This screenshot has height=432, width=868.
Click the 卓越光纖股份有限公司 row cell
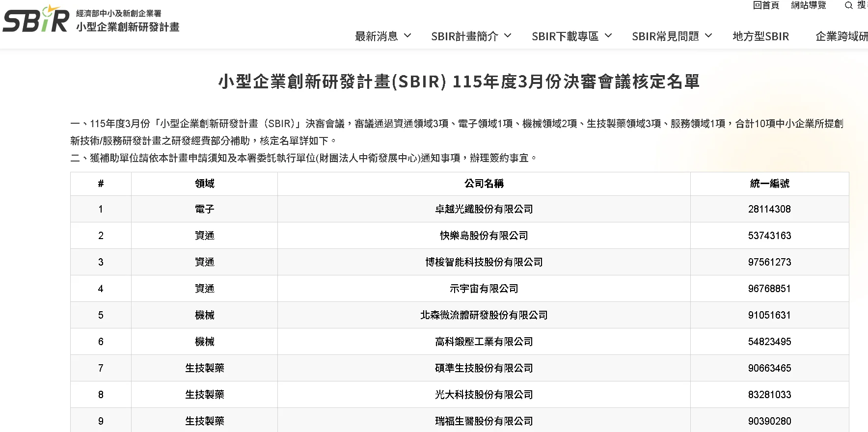[484, 209]
